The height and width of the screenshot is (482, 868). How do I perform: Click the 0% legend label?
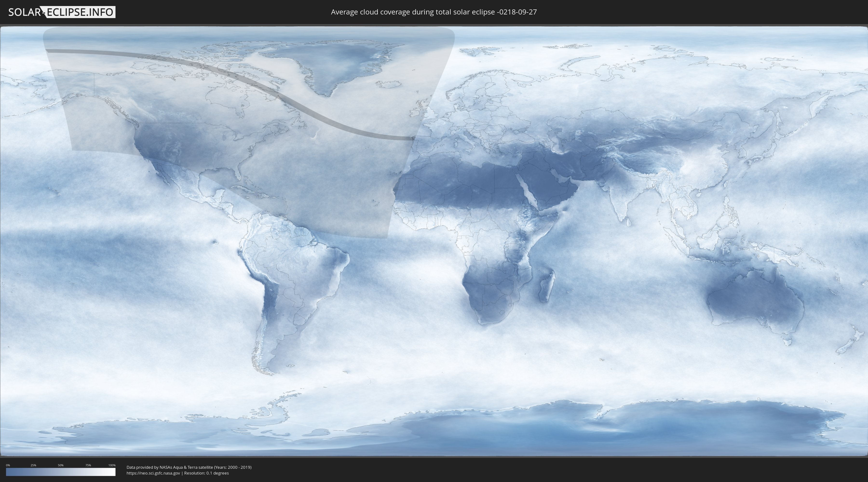[x=8, y=465]
